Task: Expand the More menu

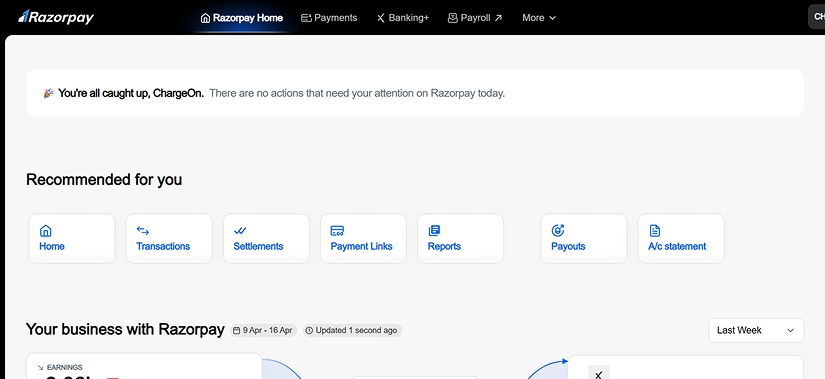Action: (539, 18)
